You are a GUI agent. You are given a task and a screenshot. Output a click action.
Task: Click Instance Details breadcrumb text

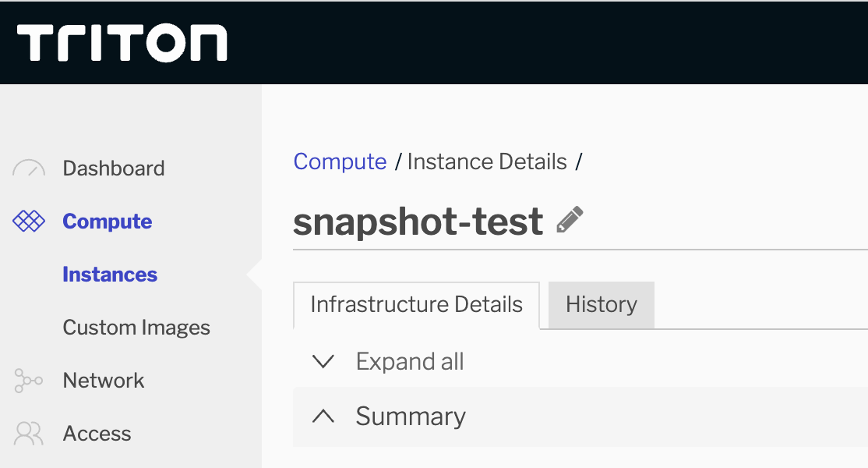click(x=487, y=161)
